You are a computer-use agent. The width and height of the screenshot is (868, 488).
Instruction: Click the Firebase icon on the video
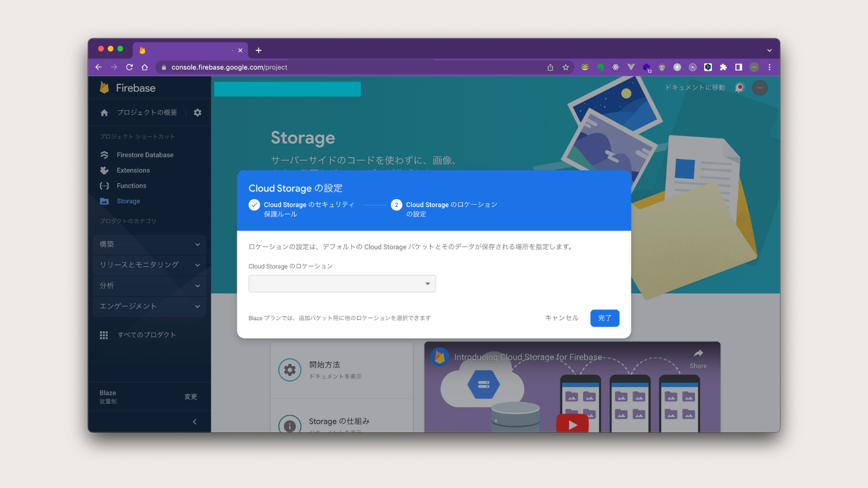[440, 357]
